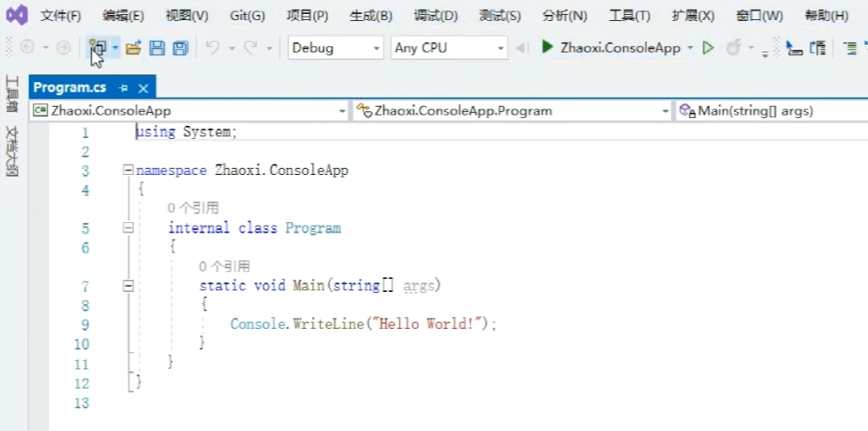This screenshot has width=868, height=431.
Task: Open Hot Reload options dropdown arrow
Action: [x=752, y=48]
